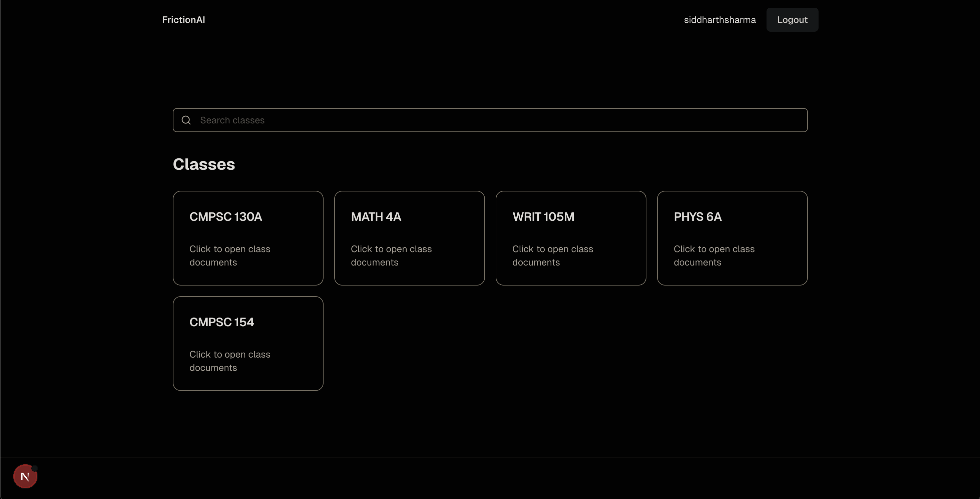Click description text under WRIT 105M
This screenshot has height=499, width=980.
click(552, 256)
